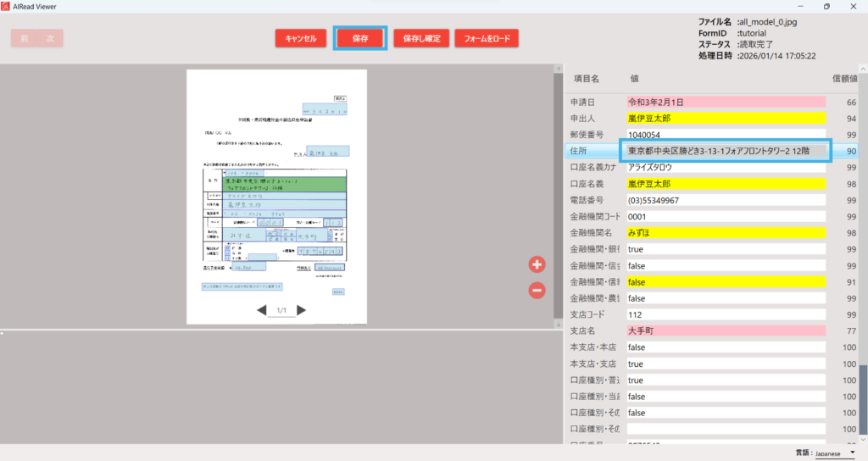Click the red minus zoom-out icon

(537, 291)
